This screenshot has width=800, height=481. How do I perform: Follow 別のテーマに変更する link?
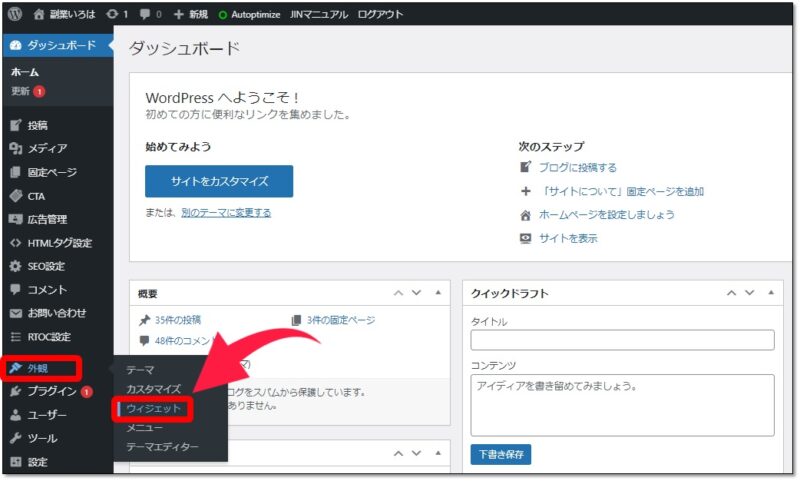[226, 213]
